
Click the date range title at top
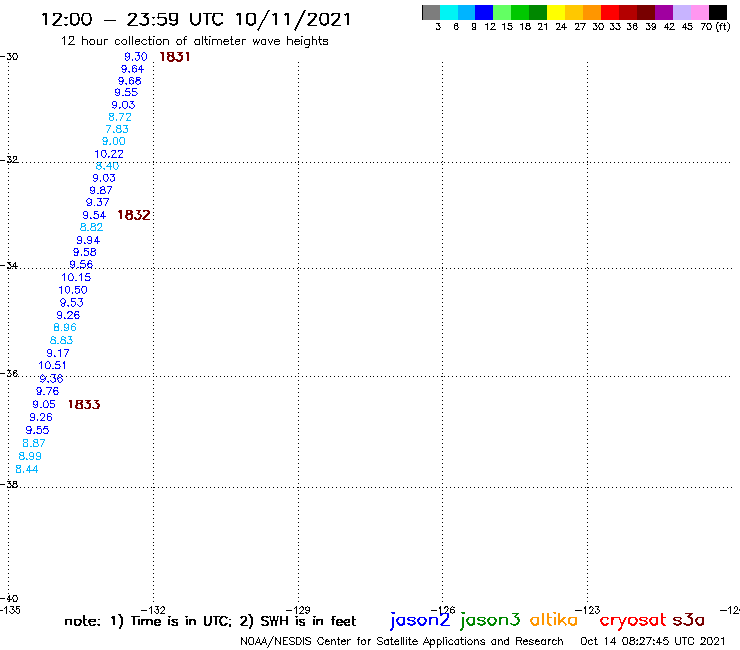click(x=196, y=20)
